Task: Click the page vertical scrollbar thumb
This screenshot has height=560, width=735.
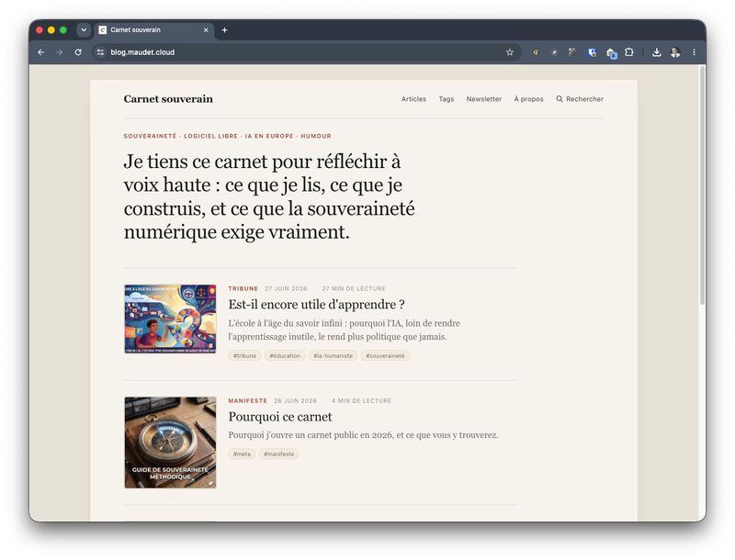Action: pyautogui.click(x=702, y=185)
